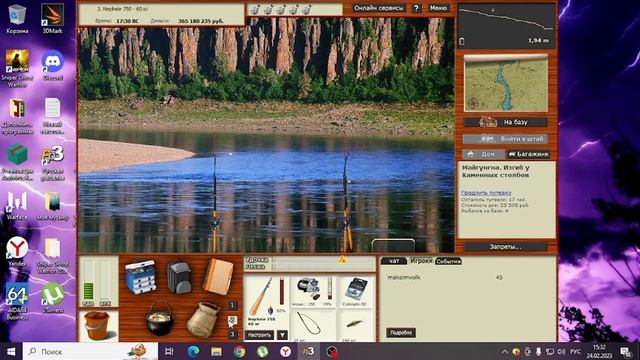This screenshot has width=640, height=360.
Task: Launch Microsoft Edge from the taskbar
Action: [x=193, y=351]
